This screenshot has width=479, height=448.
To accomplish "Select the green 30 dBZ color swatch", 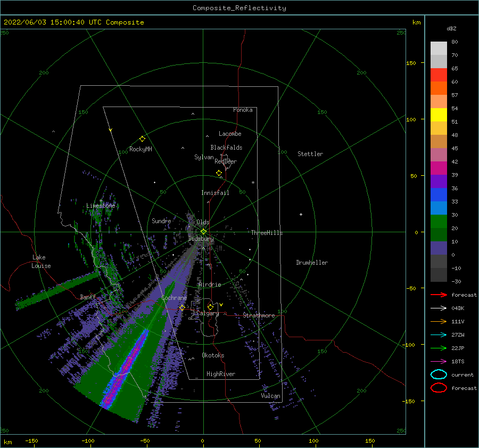I will coord(439,222).
